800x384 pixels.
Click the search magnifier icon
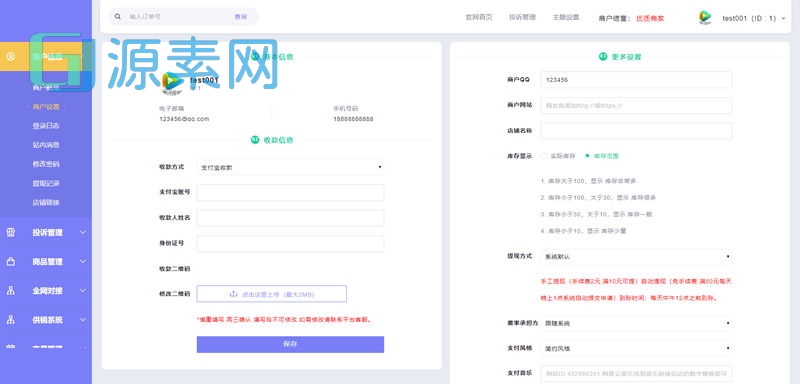point(117,17)
